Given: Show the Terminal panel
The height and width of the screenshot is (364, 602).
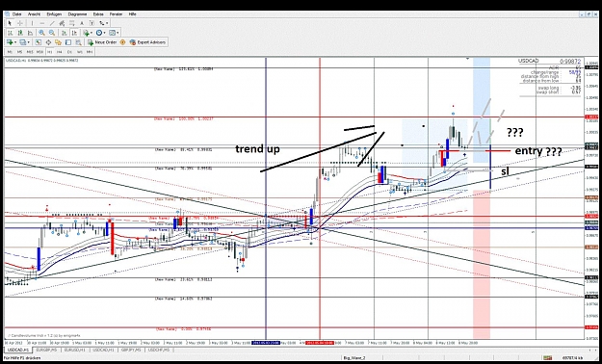Looking at the screenshot, I should click(x=68, y=42).
